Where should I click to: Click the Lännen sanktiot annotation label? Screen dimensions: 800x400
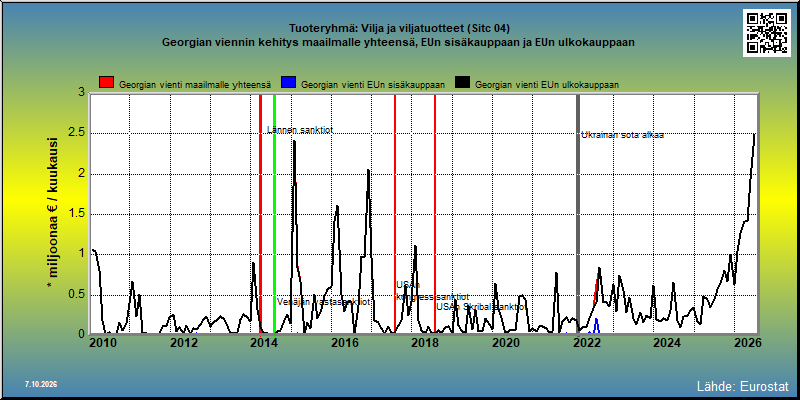(x=300, y=130)
